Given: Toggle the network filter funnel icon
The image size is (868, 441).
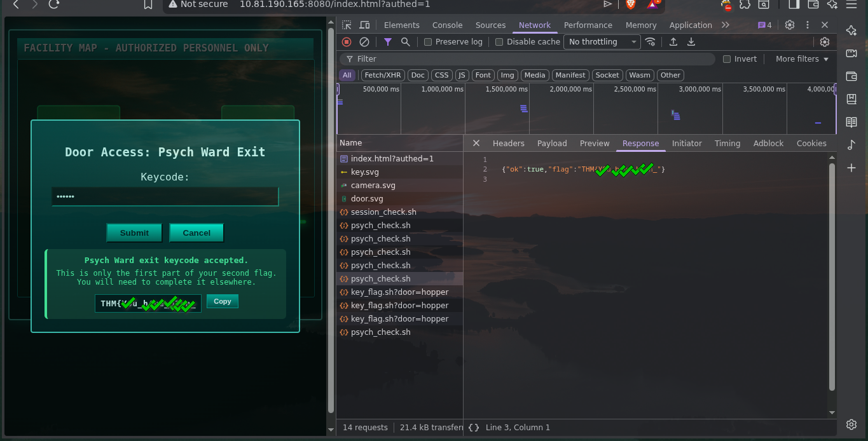Looking at the screenshot, I should [388, 42].
